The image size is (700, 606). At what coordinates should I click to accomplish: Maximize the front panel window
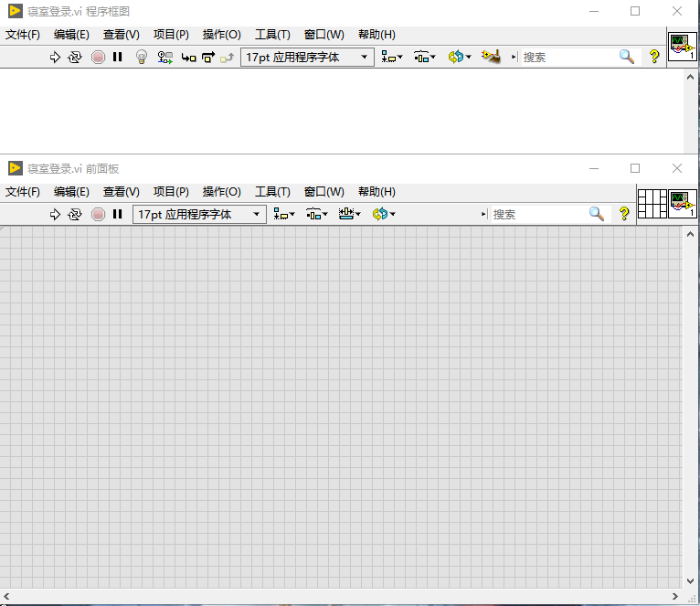tap(635, 168)
